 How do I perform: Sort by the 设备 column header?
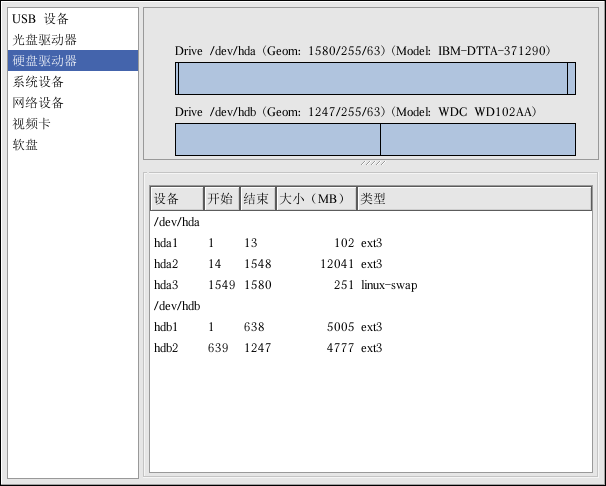pos(176,198)
